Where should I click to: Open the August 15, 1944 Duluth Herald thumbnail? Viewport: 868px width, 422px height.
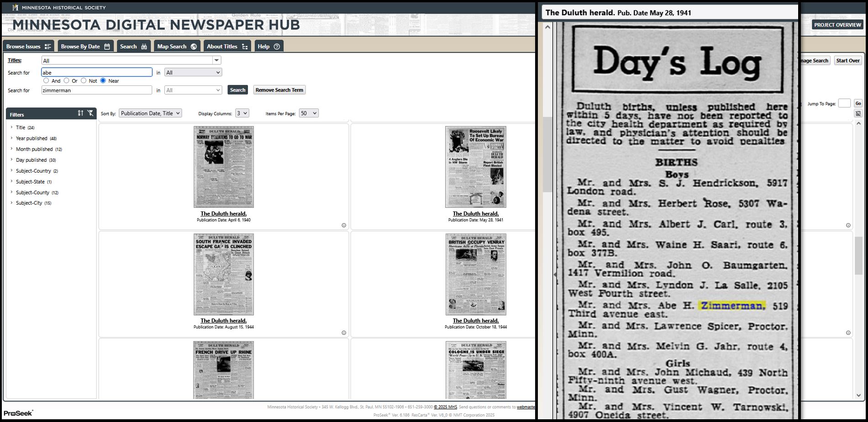[224, 274]
